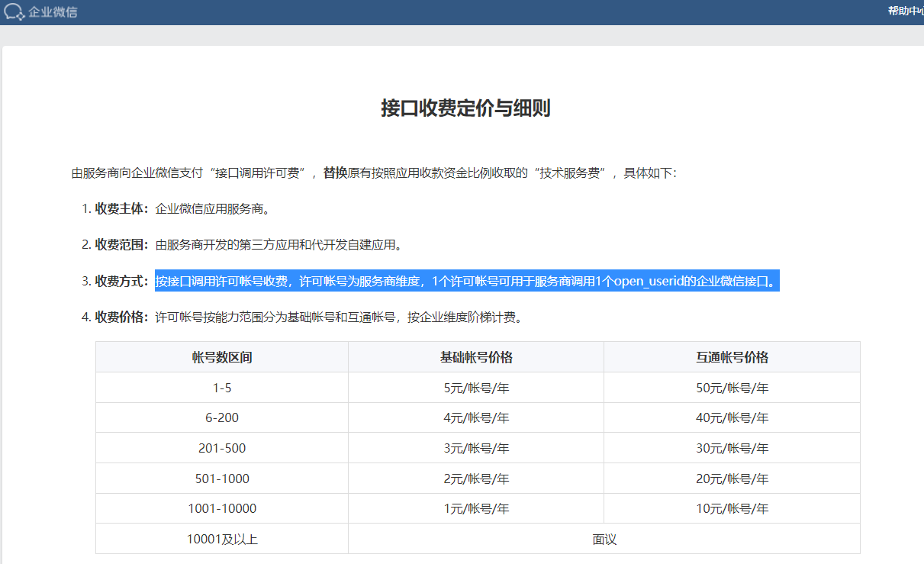Viewport: 924px width, 564px height.
Task: Click the 201-500 range cell
Action: (222, 449)
